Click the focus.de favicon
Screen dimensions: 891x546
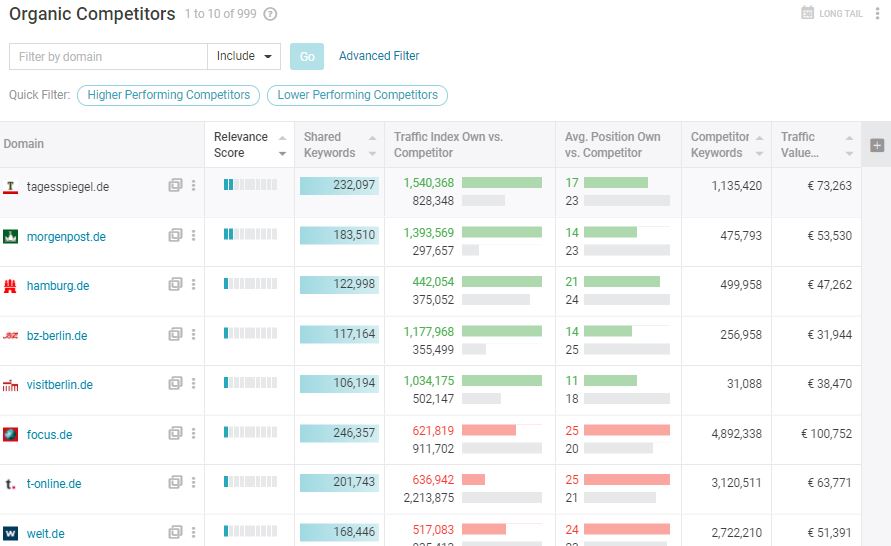pos(10,435)
